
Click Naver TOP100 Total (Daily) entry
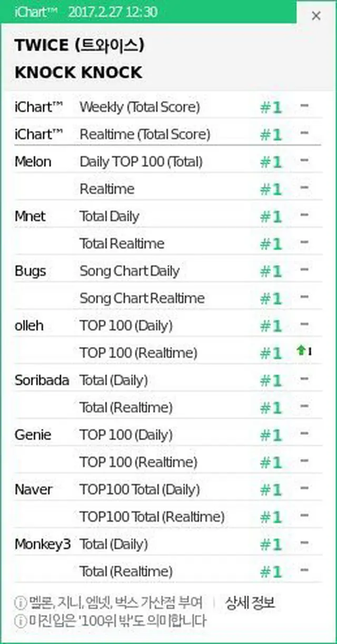pos(167,490)
